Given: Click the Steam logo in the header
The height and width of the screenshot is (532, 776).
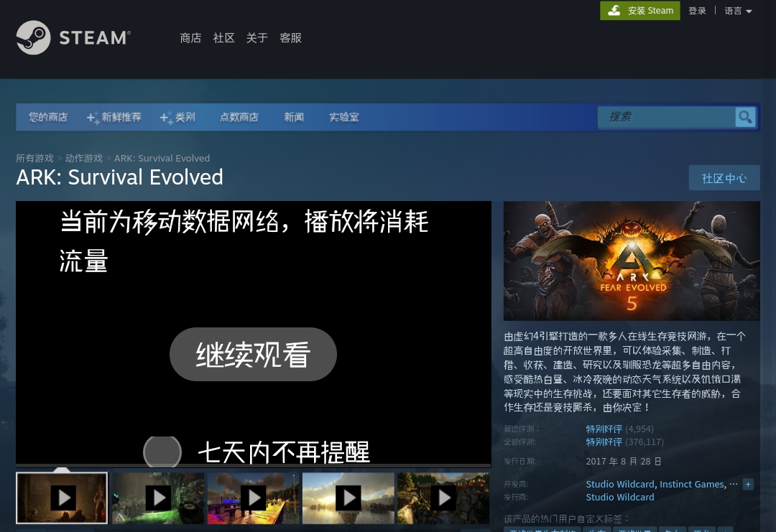Looking at the screenshot, I should tap(73, 37).
